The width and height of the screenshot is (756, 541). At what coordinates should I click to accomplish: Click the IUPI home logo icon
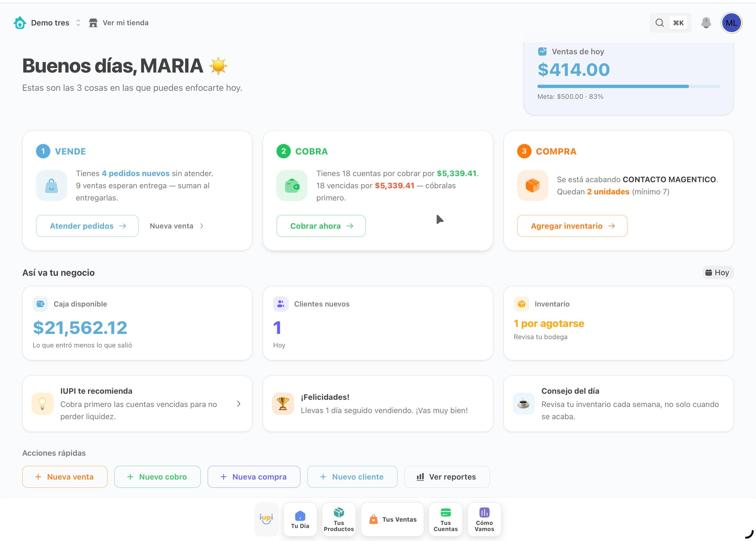coord(20,23)
